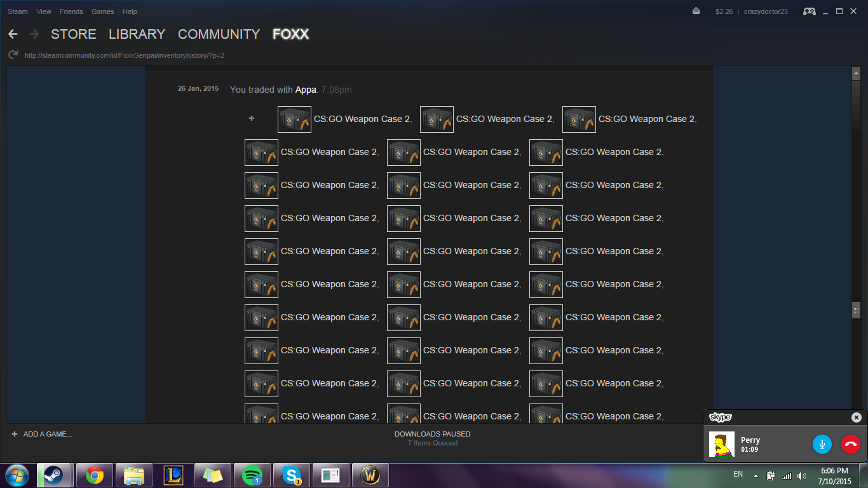Mute microphone in Skype call
The width and height of the screenshot is (868, 488).
tap(822, 444)
